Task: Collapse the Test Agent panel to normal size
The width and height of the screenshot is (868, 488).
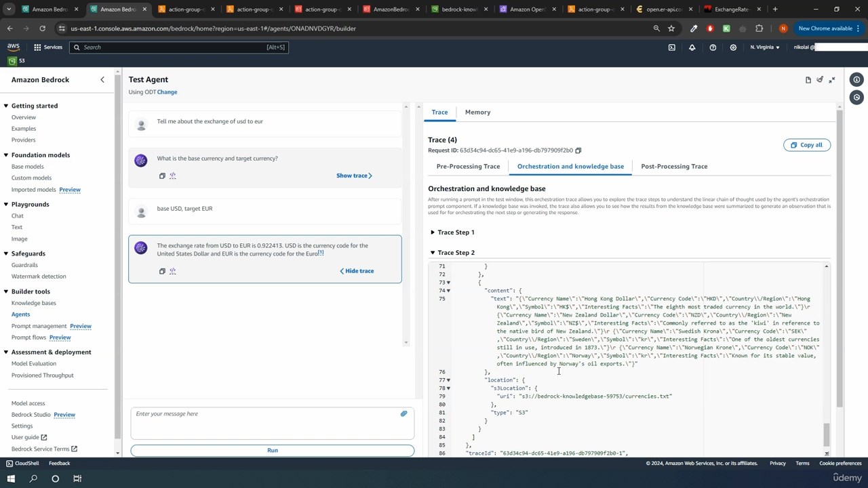Action: click(832, 80)
